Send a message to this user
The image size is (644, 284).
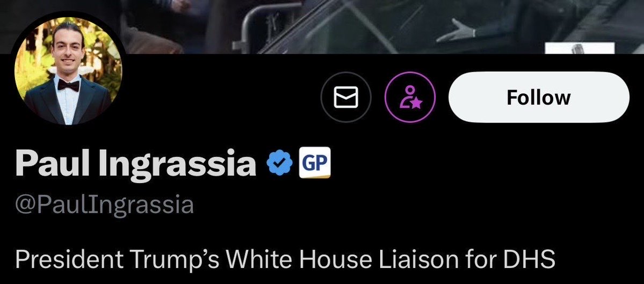pos(346,97)
